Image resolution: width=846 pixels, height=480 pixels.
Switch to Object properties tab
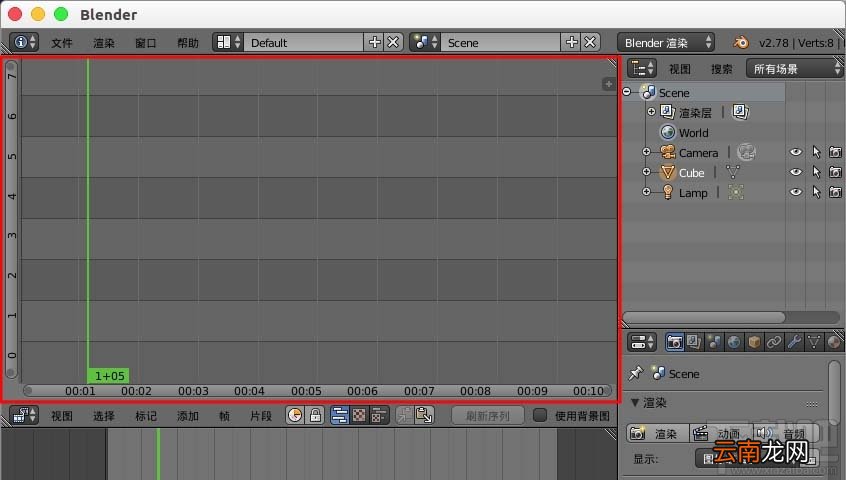click(754, 342)
